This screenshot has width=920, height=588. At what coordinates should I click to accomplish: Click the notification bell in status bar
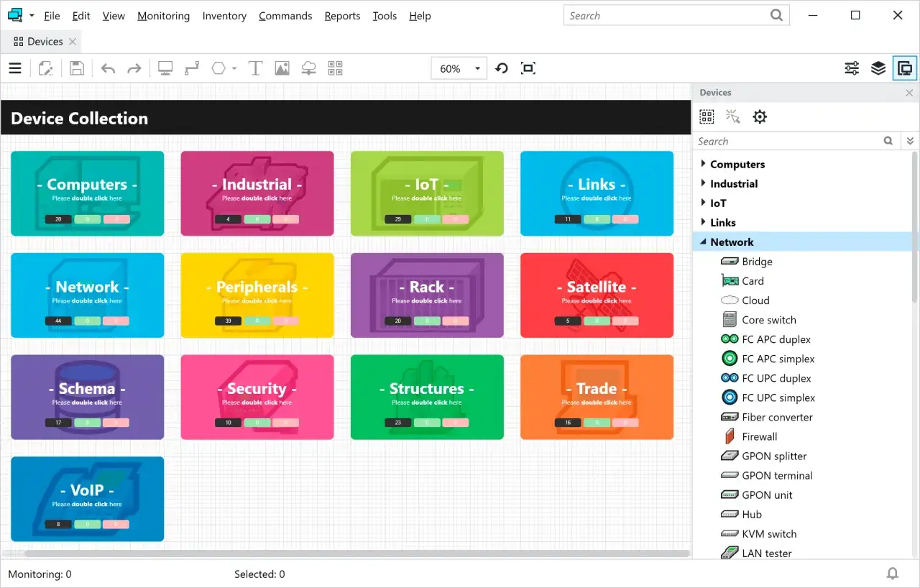coord(893,574)
